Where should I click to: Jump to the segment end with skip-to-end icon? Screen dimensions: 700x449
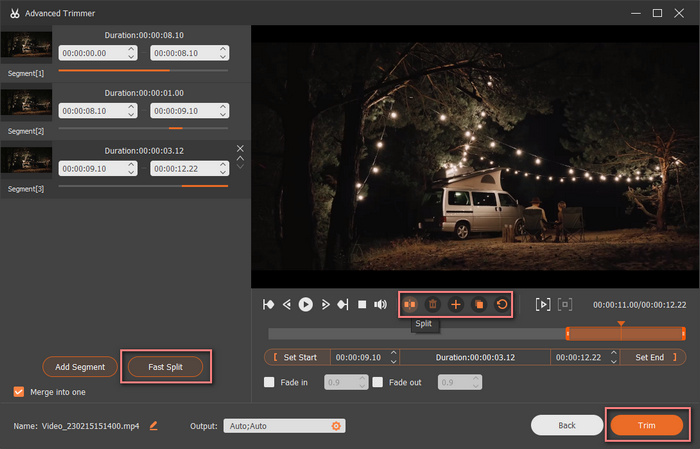(343, 304)
